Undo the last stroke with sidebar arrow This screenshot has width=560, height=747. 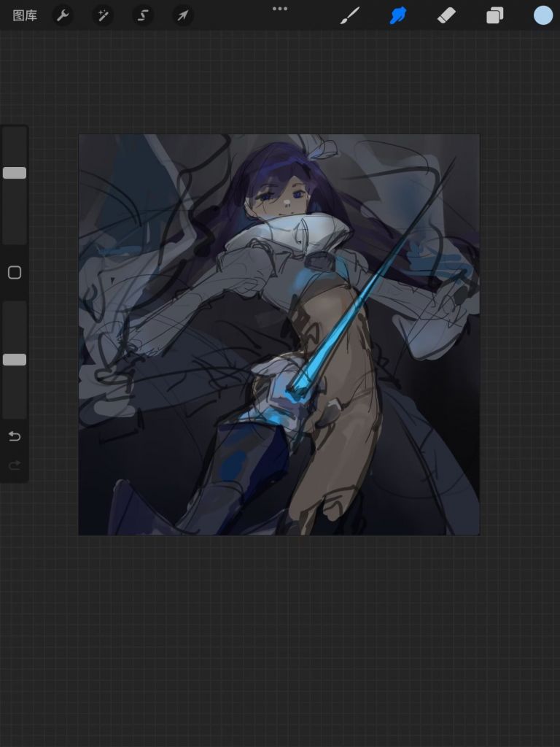[15, 436]
